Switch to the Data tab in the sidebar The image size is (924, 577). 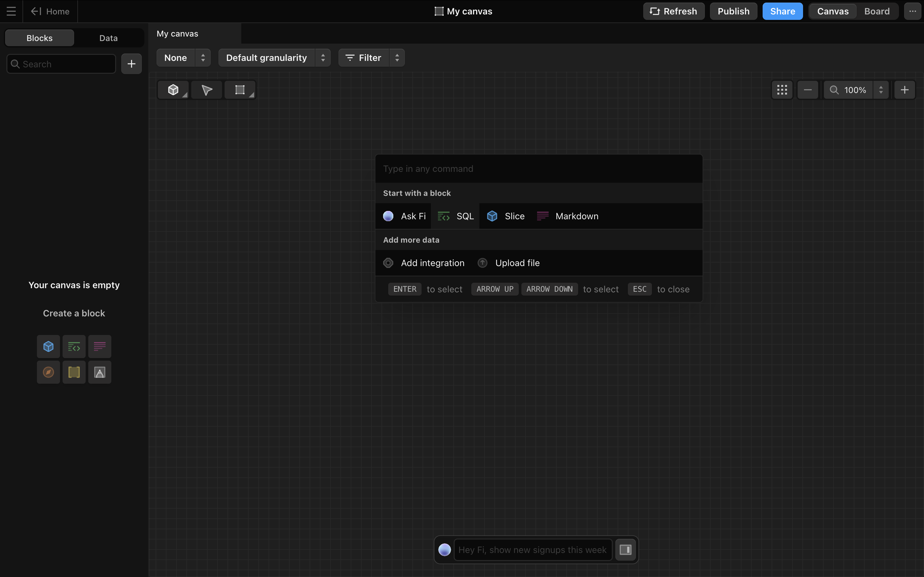coord(108,38)
